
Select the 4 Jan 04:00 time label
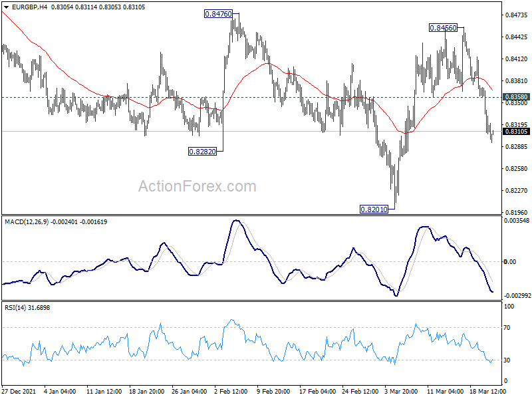pos(61,392)
